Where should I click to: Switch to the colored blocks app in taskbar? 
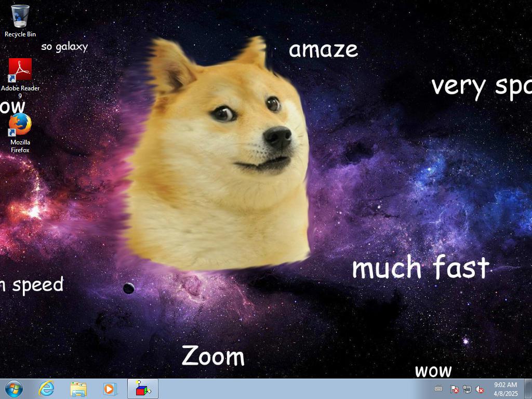click(143, 389)
